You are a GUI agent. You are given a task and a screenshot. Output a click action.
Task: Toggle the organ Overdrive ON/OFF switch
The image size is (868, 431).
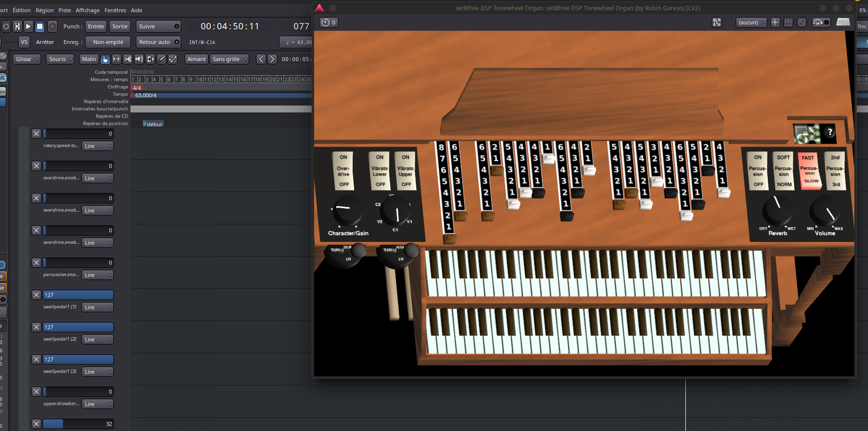pos(343,171)
